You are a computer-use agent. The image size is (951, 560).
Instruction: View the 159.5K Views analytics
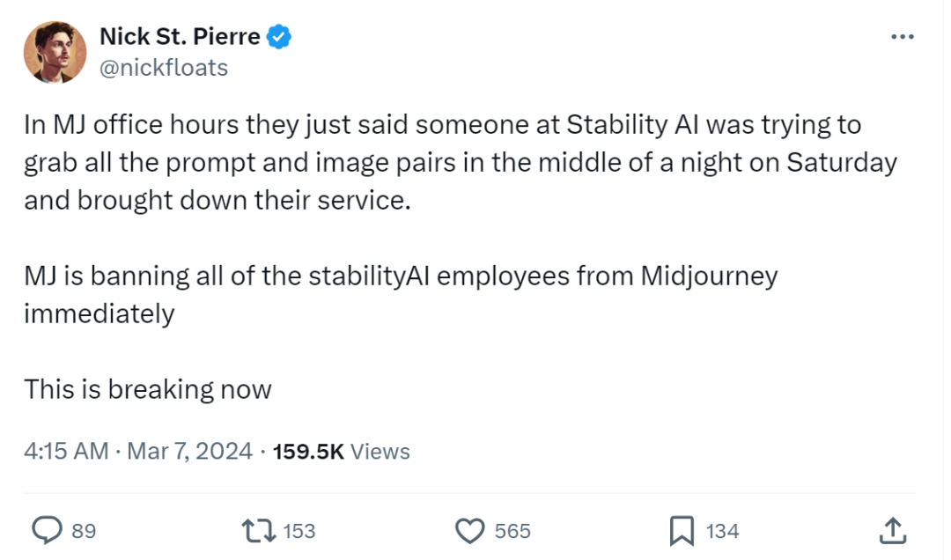tap(342, 452)
